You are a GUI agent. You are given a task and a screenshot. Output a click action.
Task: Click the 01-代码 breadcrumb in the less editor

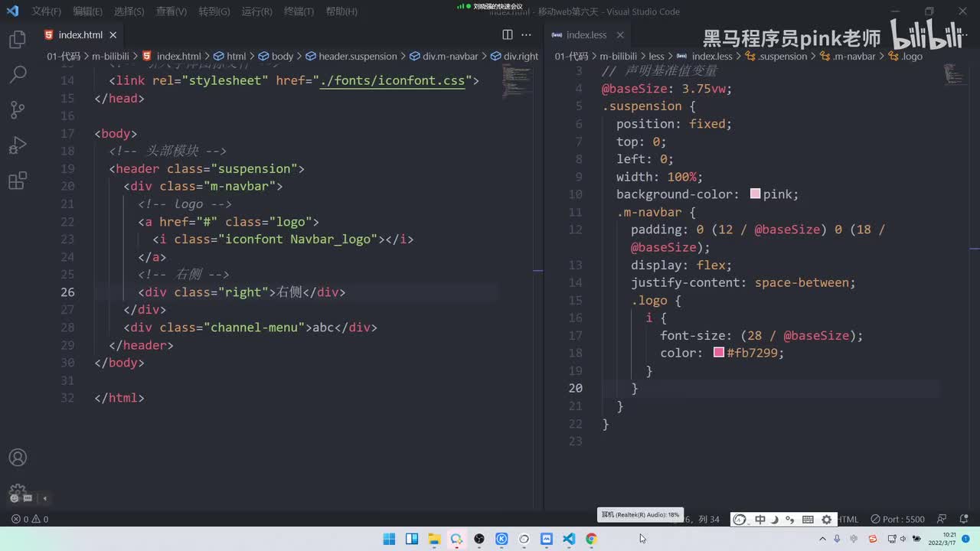pos(571,56)
